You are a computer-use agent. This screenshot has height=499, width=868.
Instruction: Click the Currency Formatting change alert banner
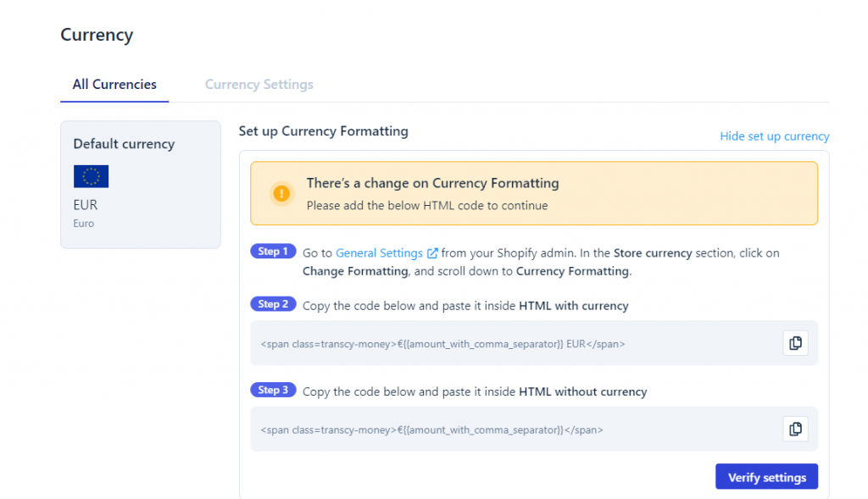[x=533, y=193]
